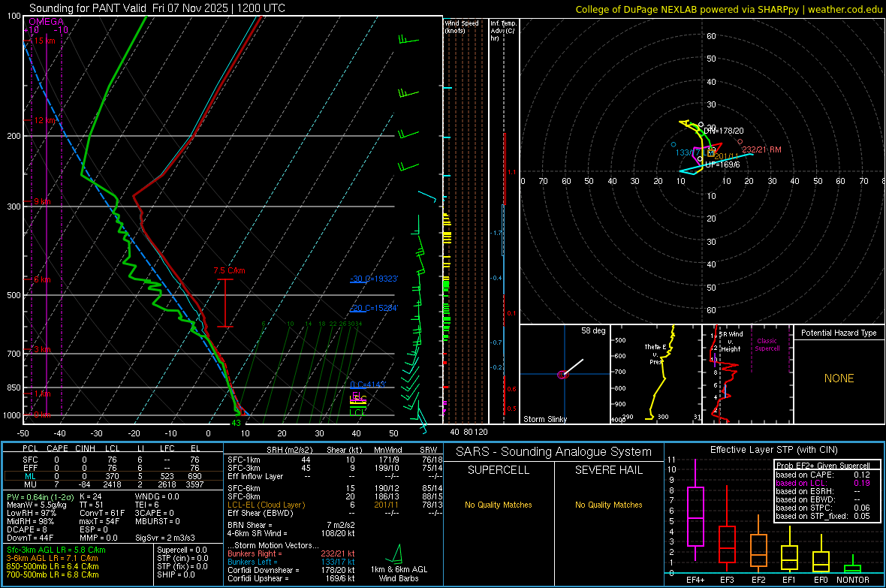Select the SFC parcel row label
Image resolution: width=886 pixels, height=588 pixels.
click(x=30, y=460)
